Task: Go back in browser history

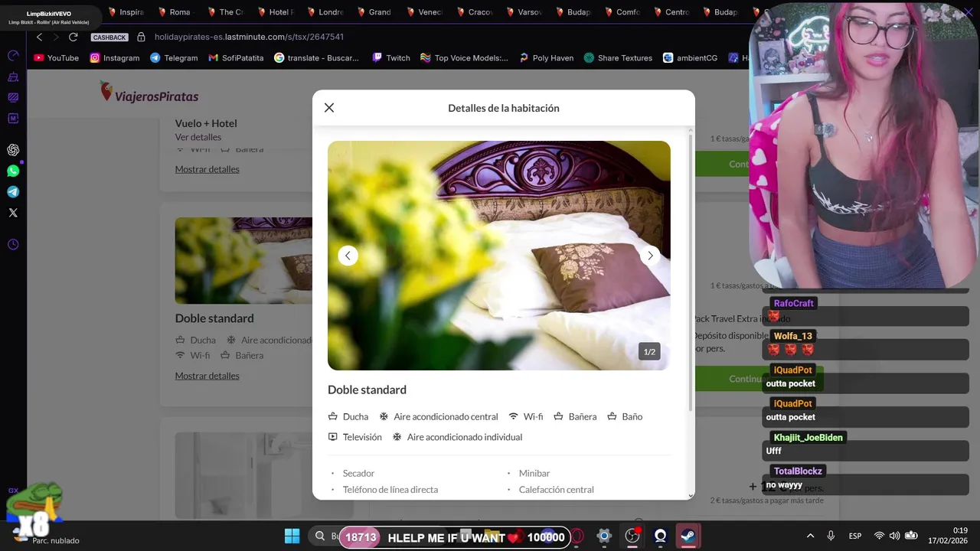Action: click(x=39, y=37)
